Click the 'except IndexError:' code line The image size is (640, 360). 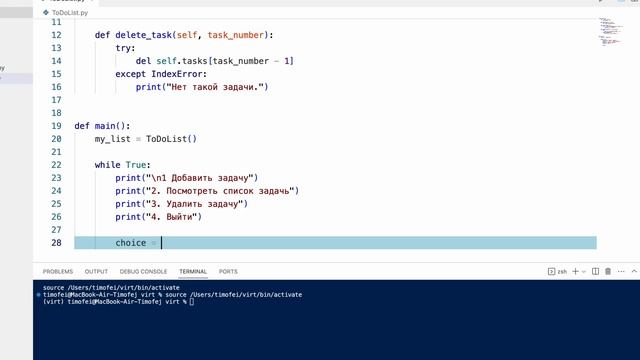[x=161, y=74]
